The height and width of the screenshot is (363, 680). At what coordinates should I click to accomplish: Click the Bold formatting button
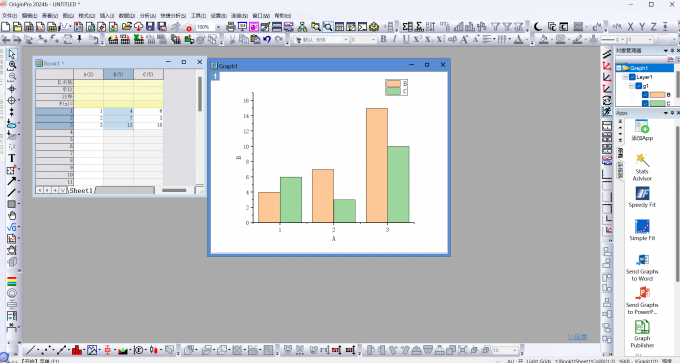point(383,39)
